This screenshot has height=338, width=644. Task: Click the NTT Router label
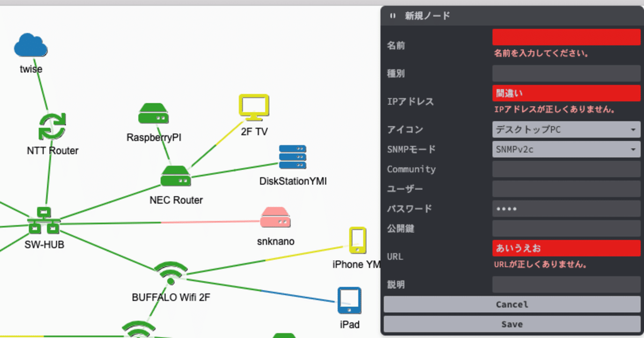[x=53, y=150]
